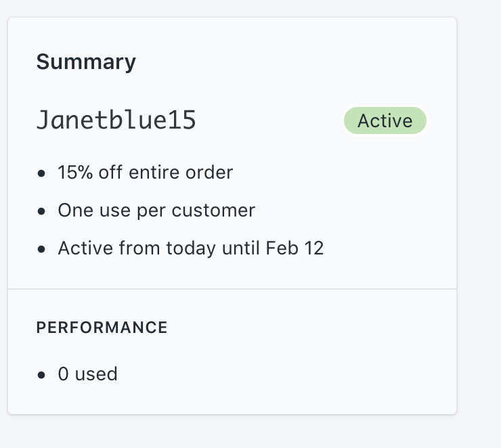Click the Summary heading
Viewport: 501px width, 448px height.
[86, 62]
